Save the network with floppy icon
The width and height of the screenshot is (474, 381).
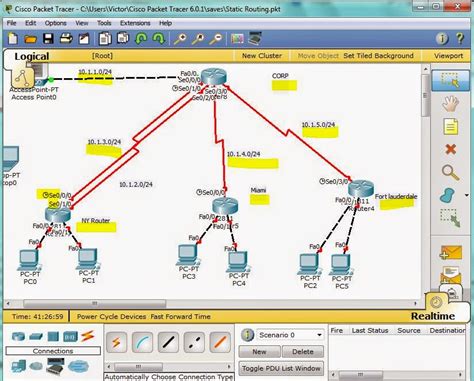click(48, 39)
